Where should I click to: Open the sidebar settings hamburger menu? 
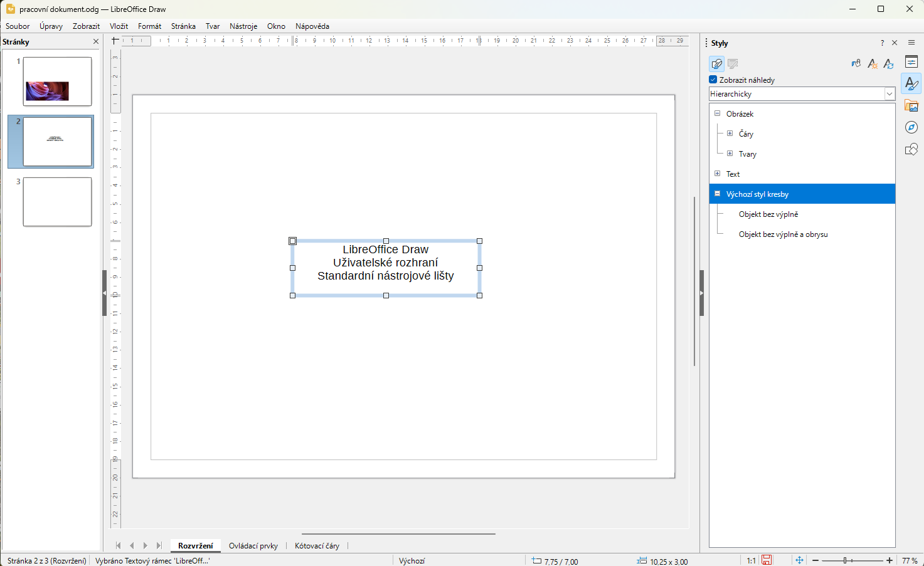pos(911,43)
